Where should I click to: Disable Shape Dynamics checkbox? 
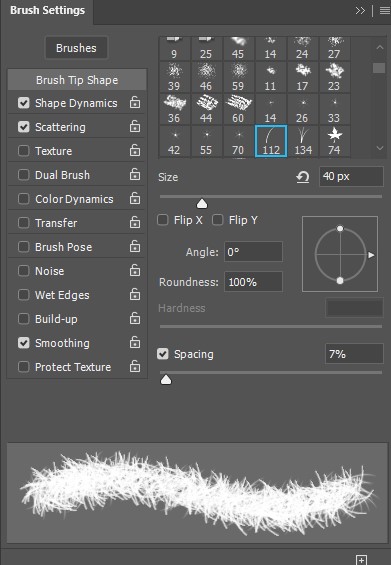pos(24,103)
